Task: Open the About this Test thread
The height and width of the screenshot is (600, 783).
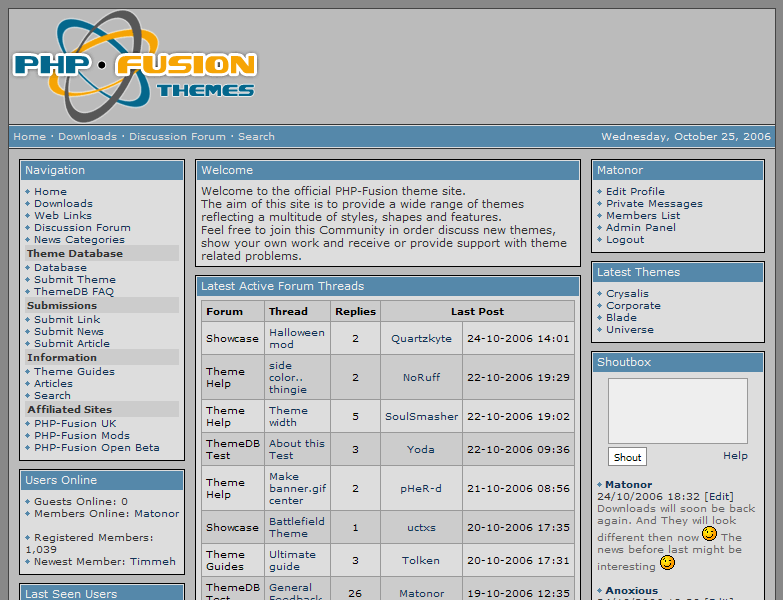Action: (x=297, y=449)
